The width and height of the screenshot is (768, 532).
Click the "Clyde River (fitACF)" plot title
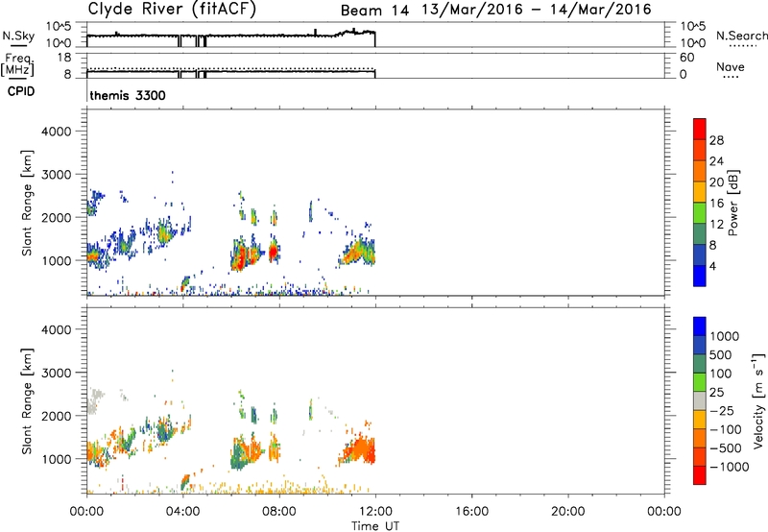172,10
